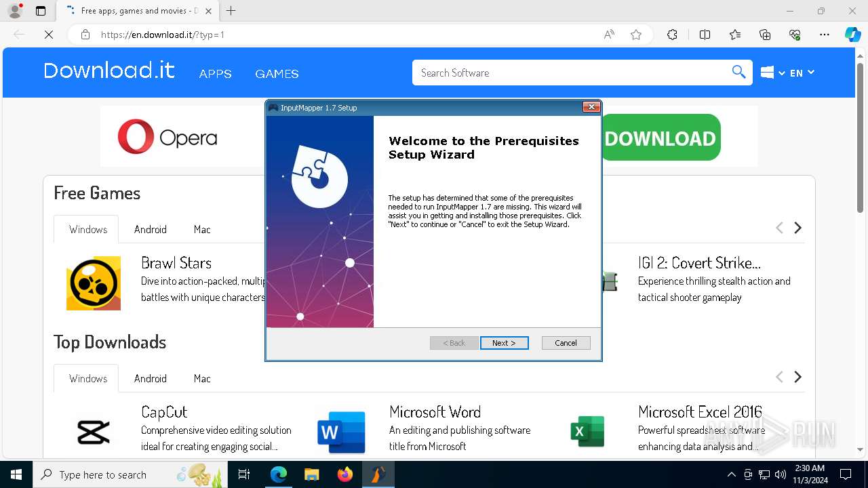Select the Mac tab under Top Downloads
Image resolution: width=868 pixels, height=488 pixels.
pyautogui.click(x=202, y=378)
